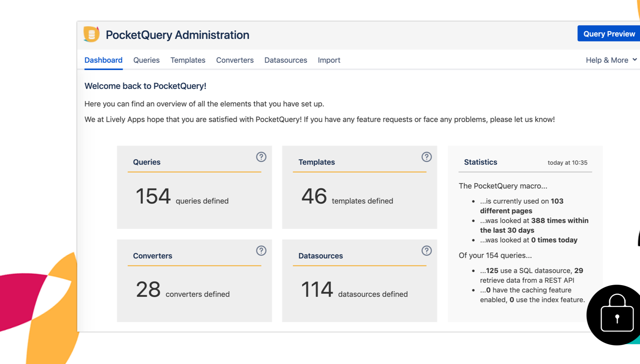Click the 114 datasources defined count

tap(317, 290)
